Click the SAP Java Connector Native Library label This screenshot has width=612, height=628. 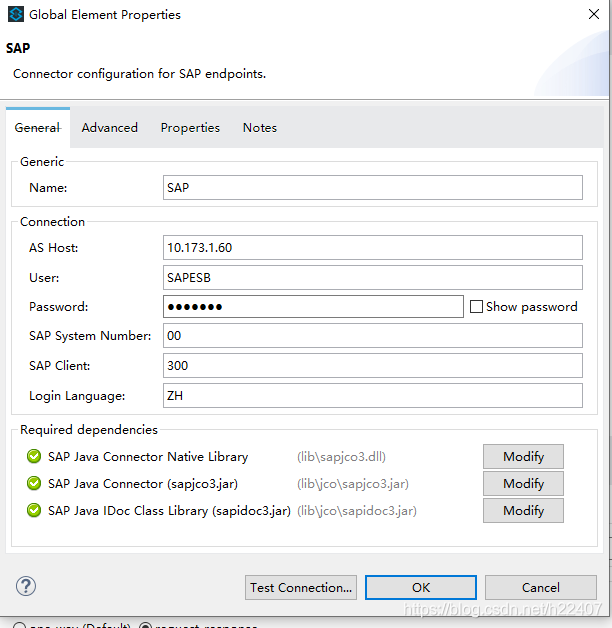148,457
